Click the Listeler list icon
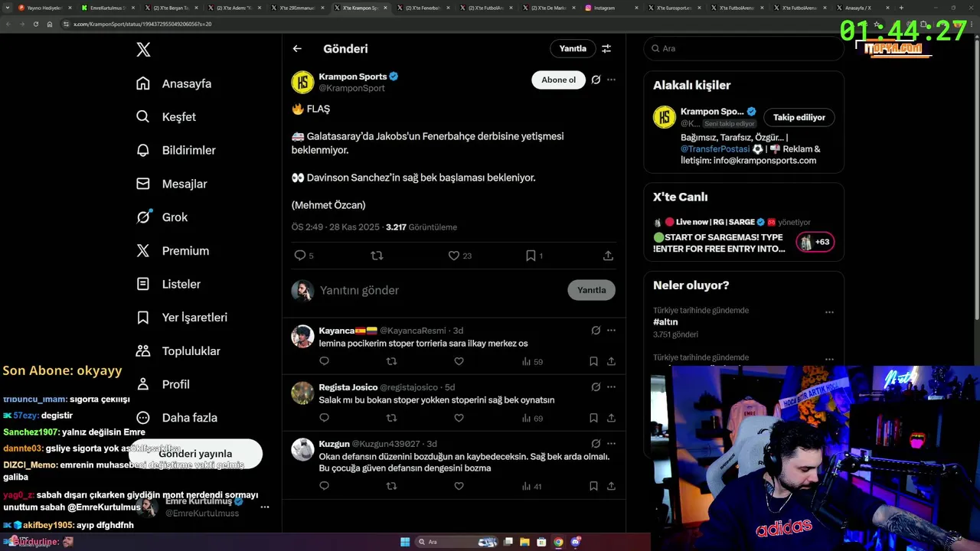 pyautogui.click(x=143, y=284)
